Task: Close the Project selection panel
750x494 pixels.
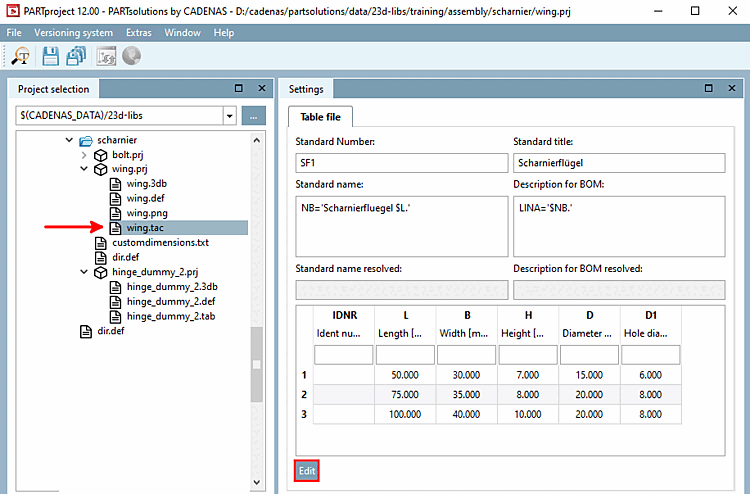Action: [x=261, y=89]
